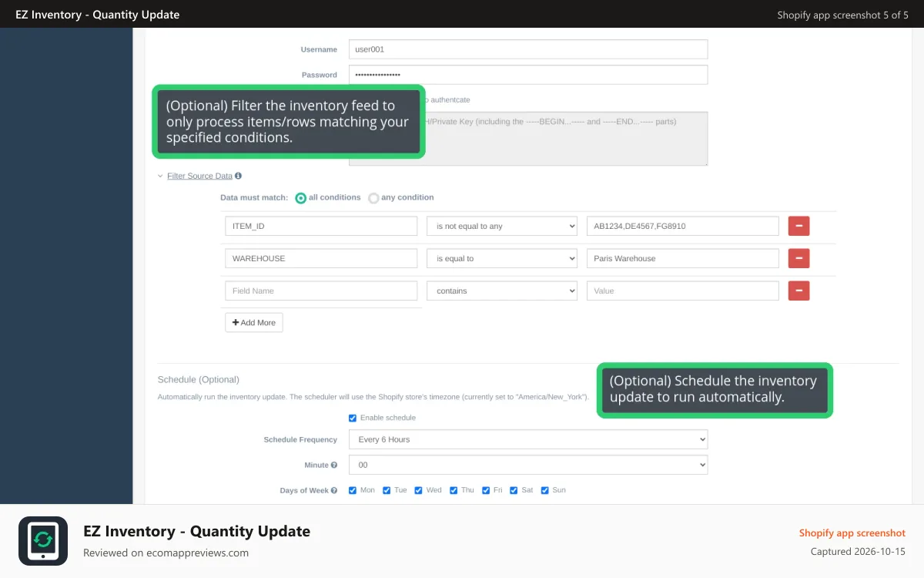Open the 'is not equal to any' operator dropdown
The width and height of the screenshot is (924, 578).
pos(502,226)
